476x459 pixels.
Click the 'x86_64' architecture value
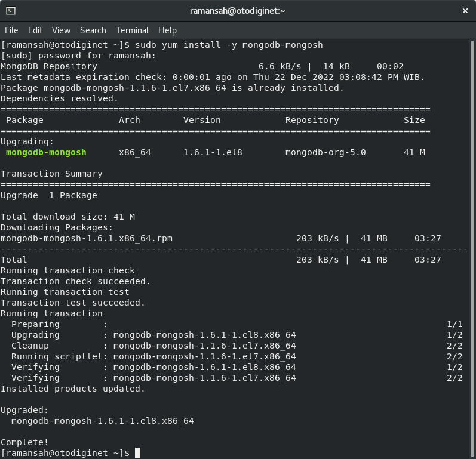(135, 152)
